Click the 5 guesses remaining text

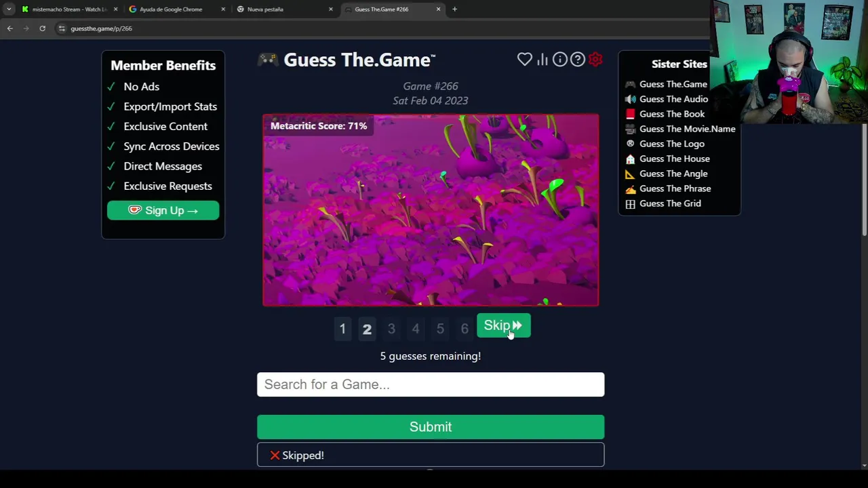[431, 356]
